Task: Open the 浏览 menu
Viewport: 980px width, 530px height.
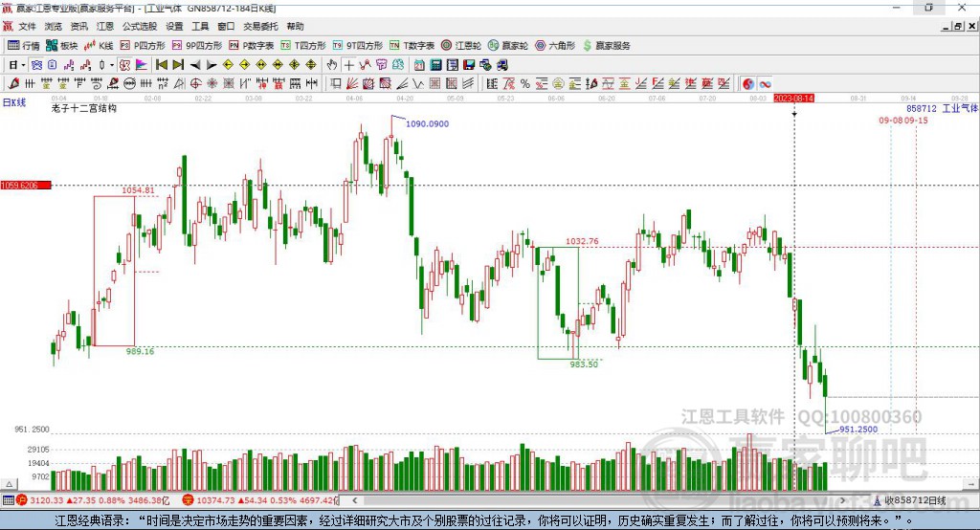Action: (54, 26)
